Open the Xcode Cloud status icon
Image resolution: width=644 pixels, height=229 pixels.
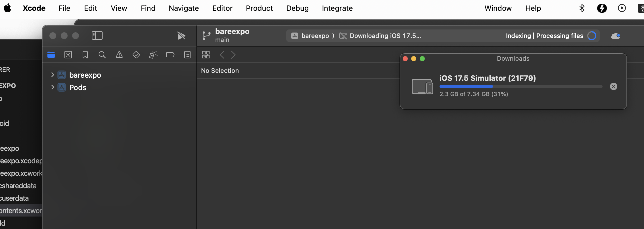pyautogui.click(x=616, y=36)
